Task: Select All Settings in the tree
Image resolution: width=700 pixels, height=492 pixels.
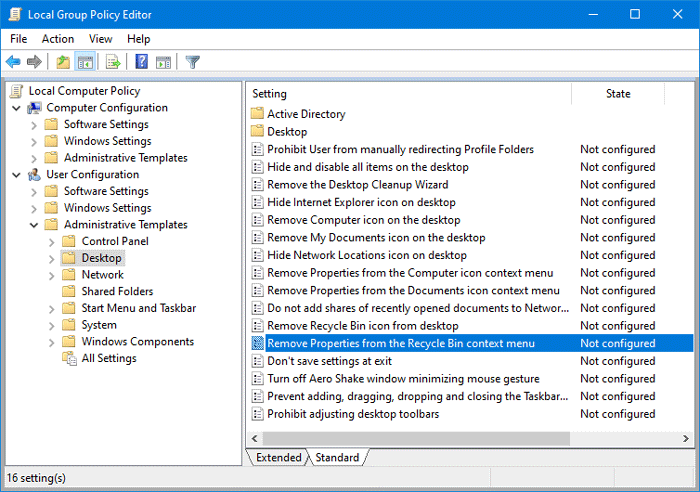Action: pyautogui.click(x=109, y=359)
